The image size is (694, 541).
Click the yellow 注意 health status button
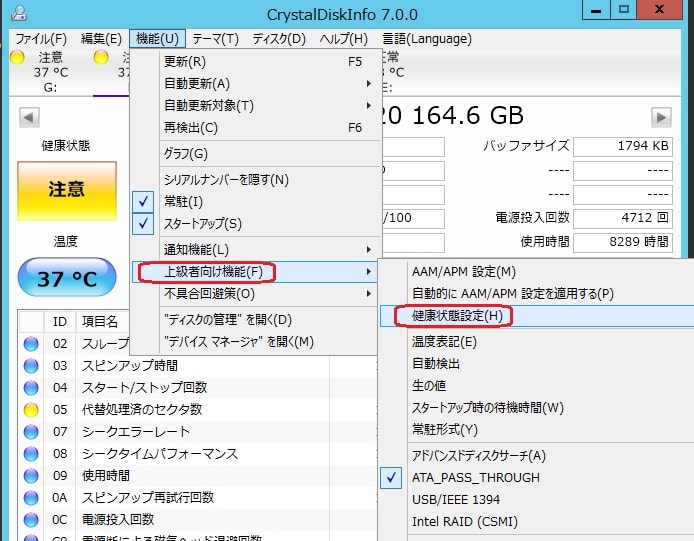(67, 190)
